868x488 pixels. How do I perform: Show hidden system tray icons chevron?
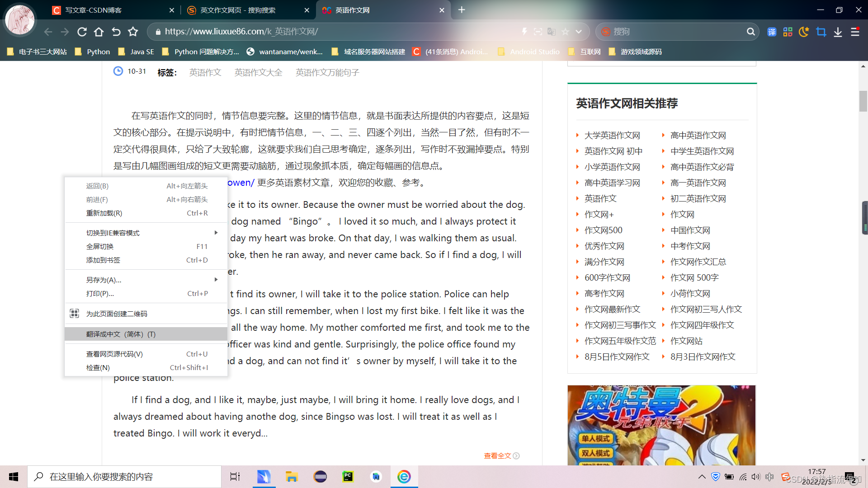coord(702,477)
